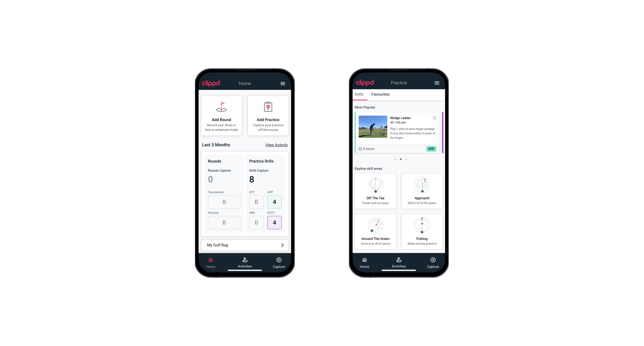Select the Drills tab in Practice
Viewport: 644px width, 346px height.
coord(358,94)
